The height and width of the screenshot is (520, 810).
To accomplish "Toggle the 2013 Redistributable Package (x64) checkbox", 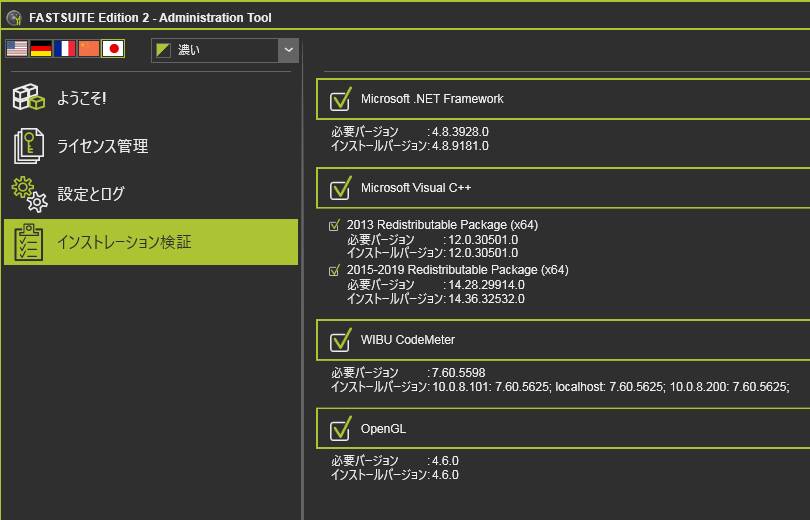I will [334, 225].
